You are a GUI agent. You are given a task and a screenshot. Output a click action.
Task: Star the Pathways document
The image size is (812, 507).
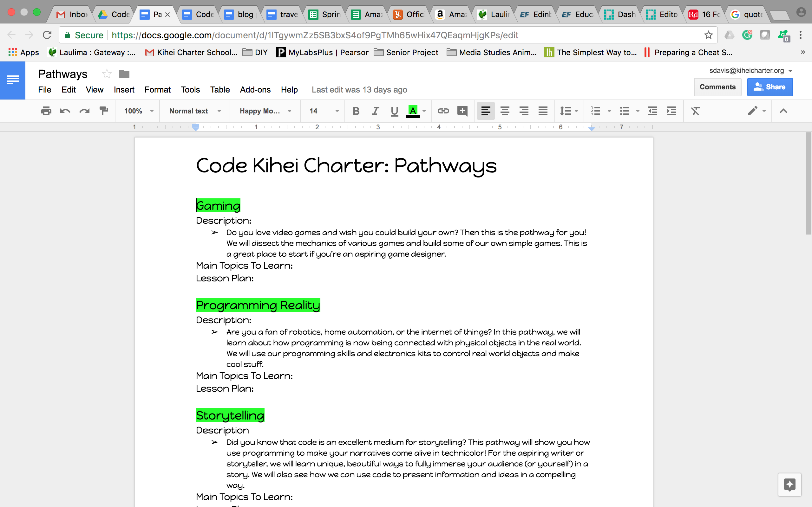click(x=107, y=74)
